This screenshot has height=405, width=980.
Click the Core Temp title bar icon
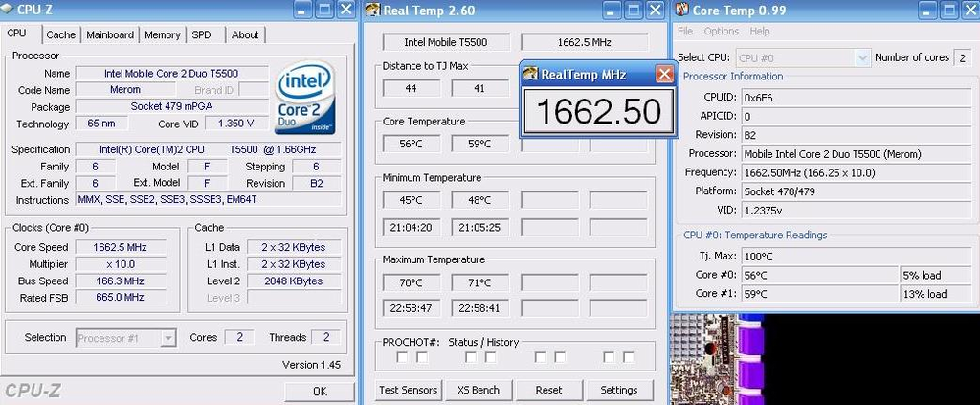click(681, 10)
